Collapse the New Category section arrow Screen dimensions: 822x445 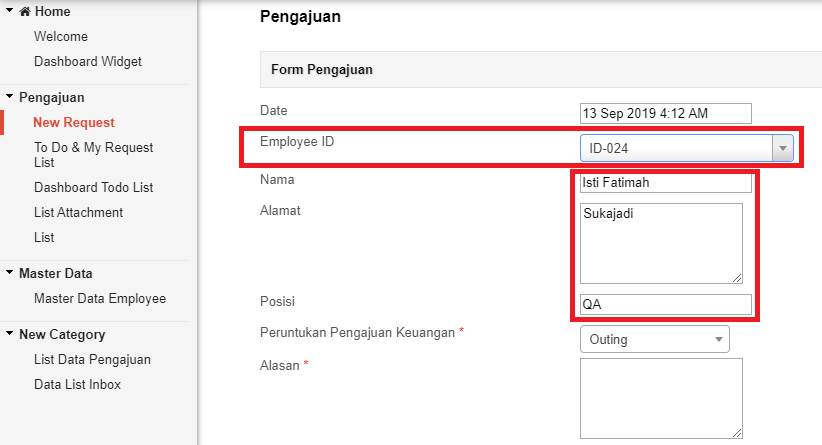9,333
